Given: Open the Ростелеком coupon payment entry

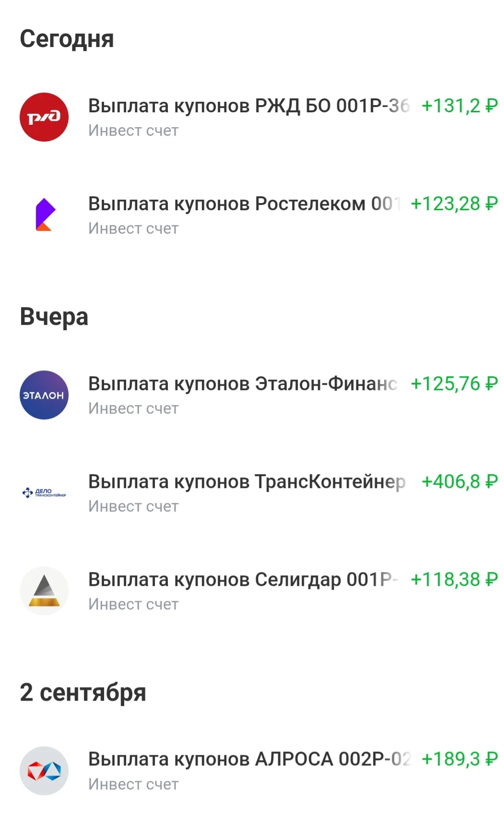Looking at the screenshot, I should [x=252, y=215].
